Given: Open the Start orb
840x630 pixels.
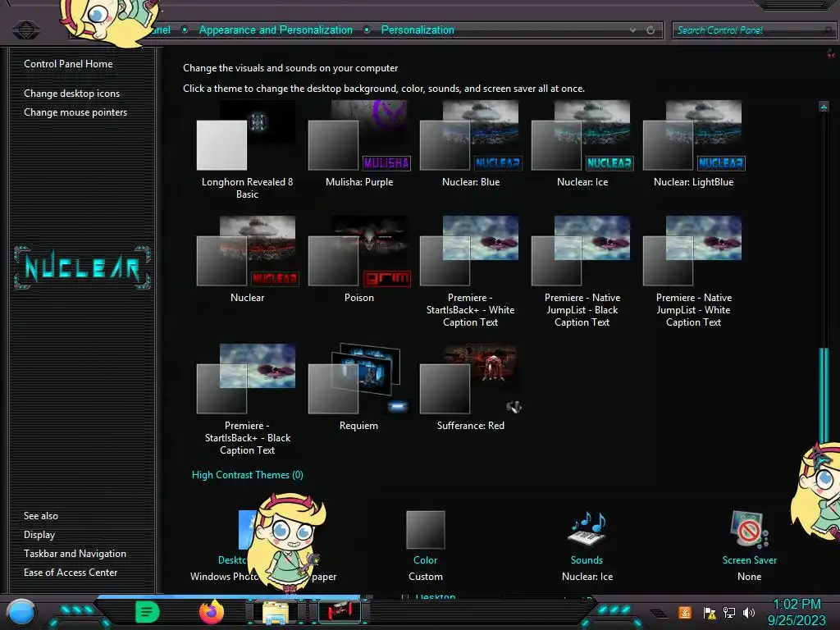Looking at the screenshot, I should point(21,613).
